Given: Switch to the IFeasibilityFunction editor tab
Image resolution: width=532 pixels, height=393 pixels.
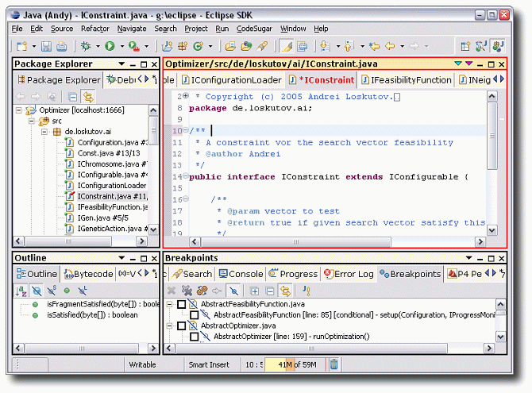Looking at the screenshot, I should pos(406,79).
